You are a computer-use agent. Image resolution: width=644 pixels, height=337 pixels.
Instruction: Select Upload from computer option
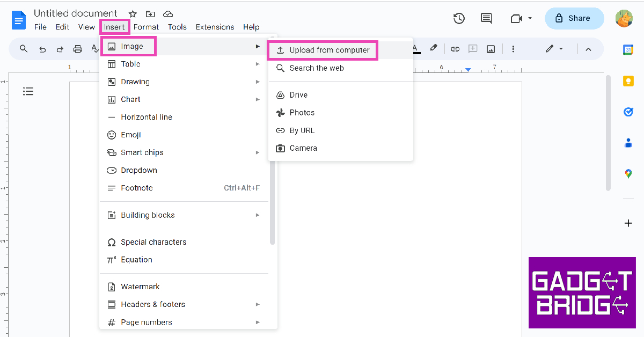329,50
